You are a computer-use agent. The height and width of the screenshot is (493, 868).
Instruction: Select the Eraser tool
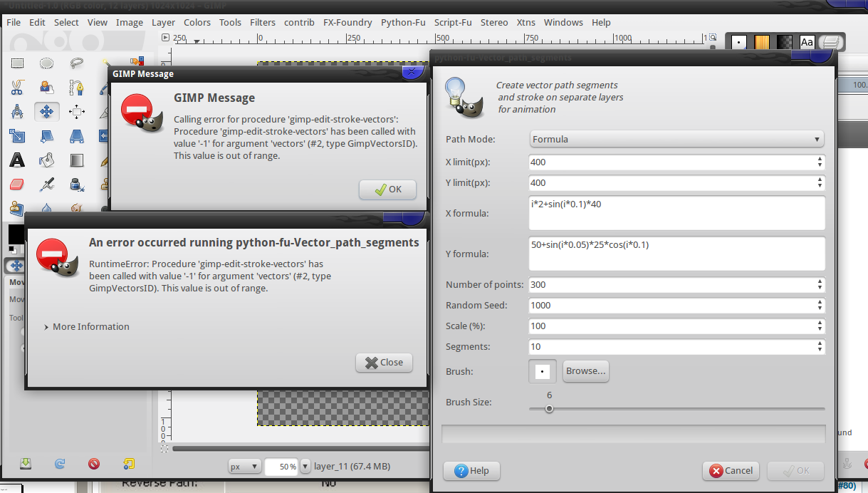[17, 184]
